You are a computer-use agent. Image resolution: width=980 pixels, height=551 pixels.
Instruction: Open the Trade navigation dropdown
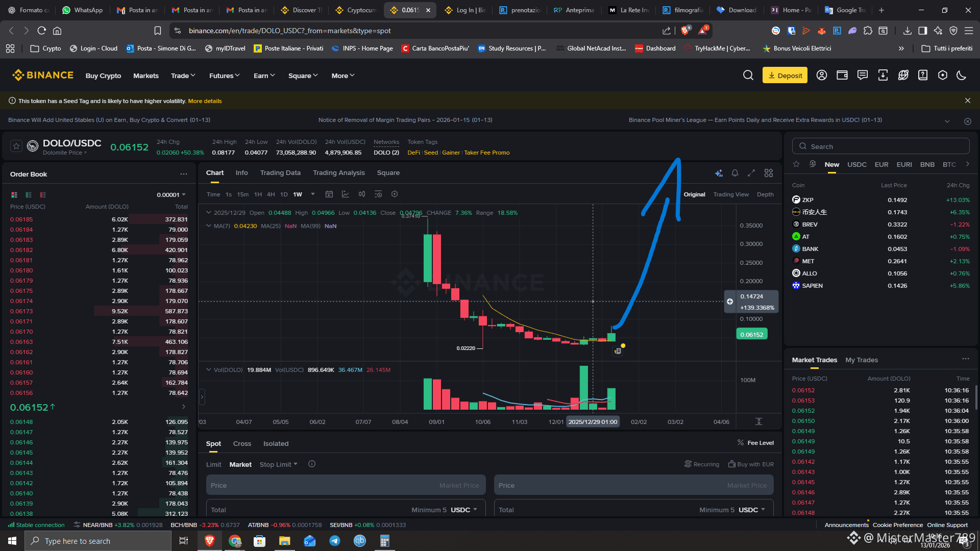click(x=183, y=76)
